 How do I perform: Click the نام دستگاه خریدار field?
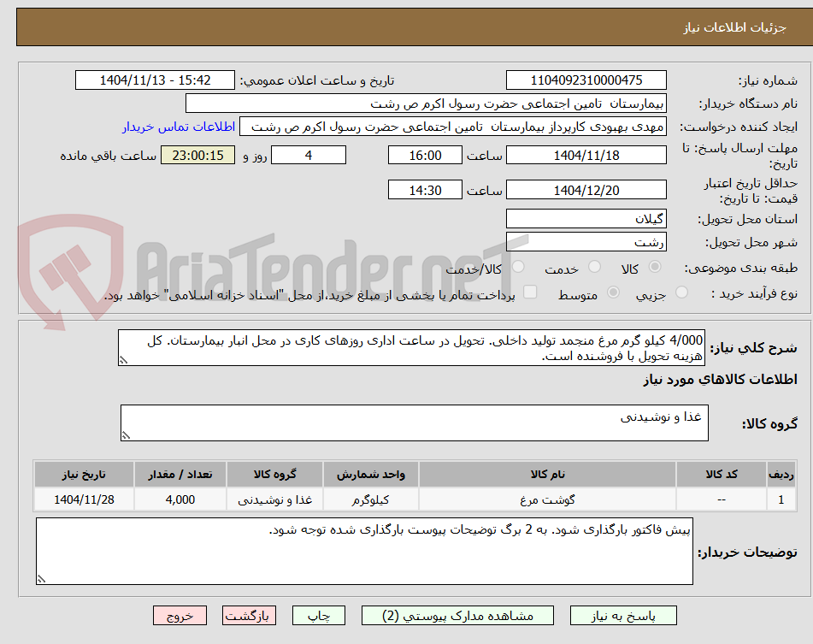point(426,103)
